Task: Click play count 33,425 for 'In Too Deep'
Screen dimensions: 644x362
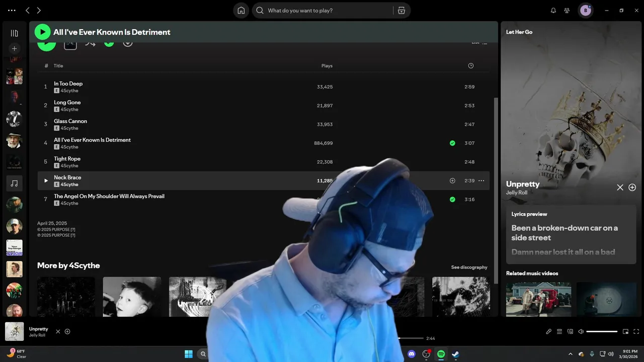Action: click(x=325, y=87)
